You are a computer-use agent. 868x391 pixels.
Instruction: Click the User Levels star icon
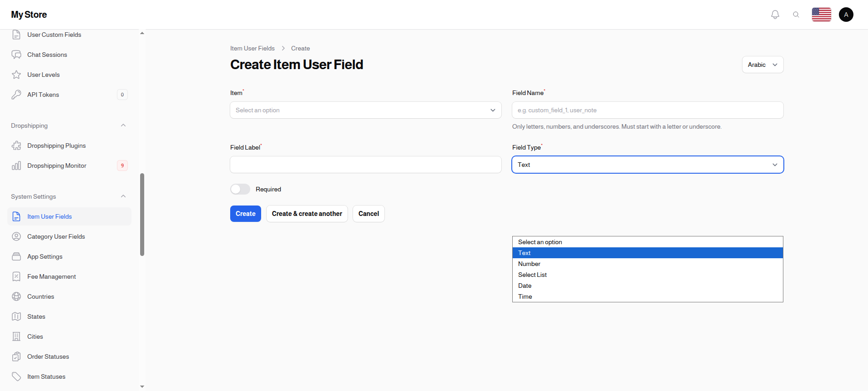(16, 75)
